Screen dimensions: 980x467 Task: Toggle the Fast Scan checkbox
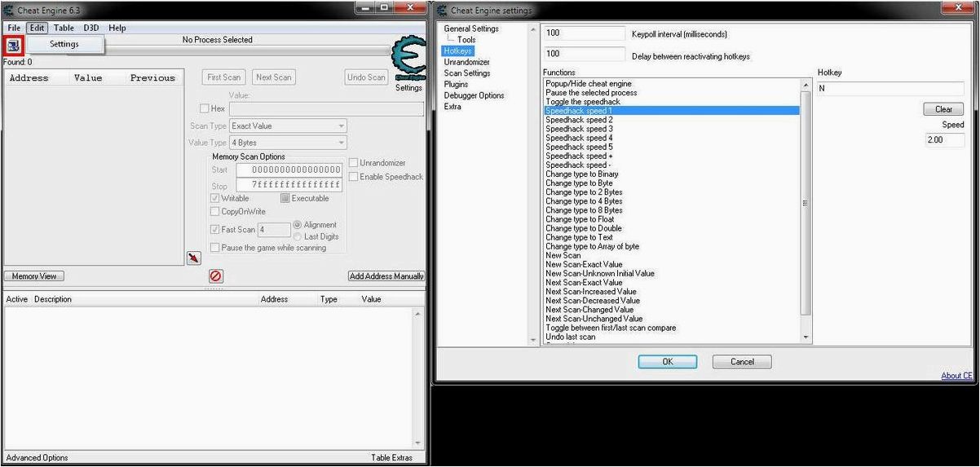coord(215,230)
